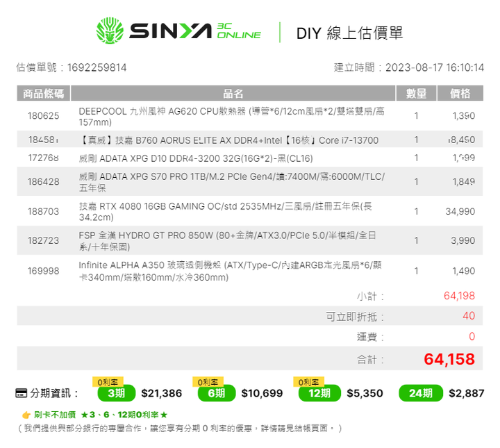
Task: Click the $10,699 installment amount
Action: pyautogui.click(x=262, y=393)
